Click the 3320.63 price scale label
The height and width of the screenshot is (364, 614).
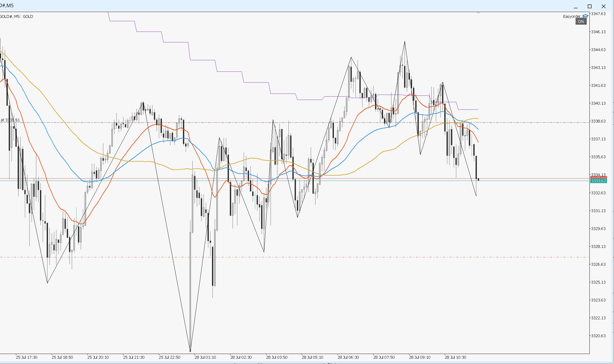tap(598, 336)
